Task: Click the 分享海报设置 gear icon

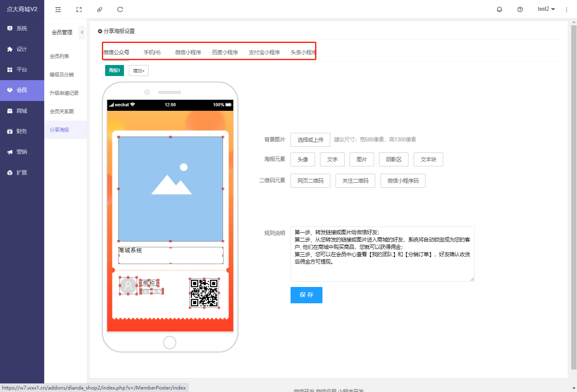Action: tap(100, 31)
